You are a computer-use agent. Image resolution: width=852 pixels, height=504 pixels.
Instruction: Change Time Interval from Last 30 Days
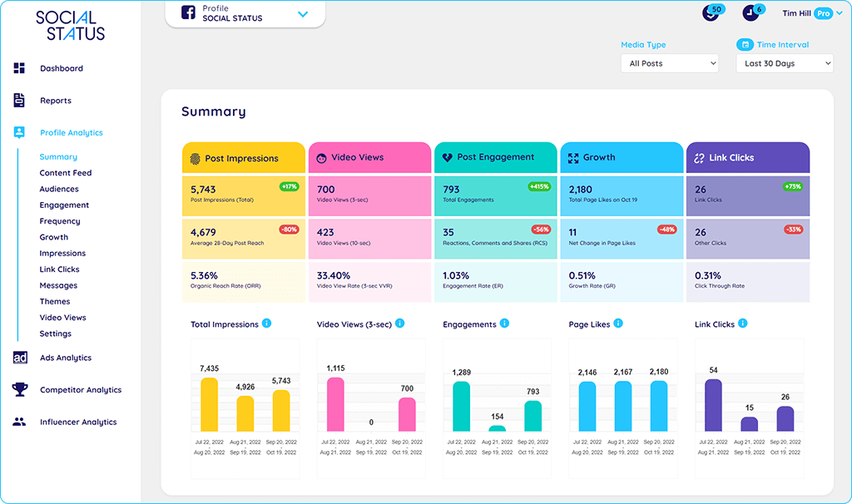click(783, 62)
